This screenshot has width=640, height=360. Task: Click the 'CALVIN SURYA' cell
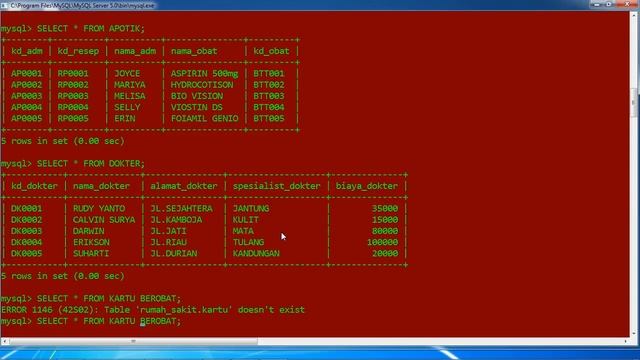tap(104, 220)
